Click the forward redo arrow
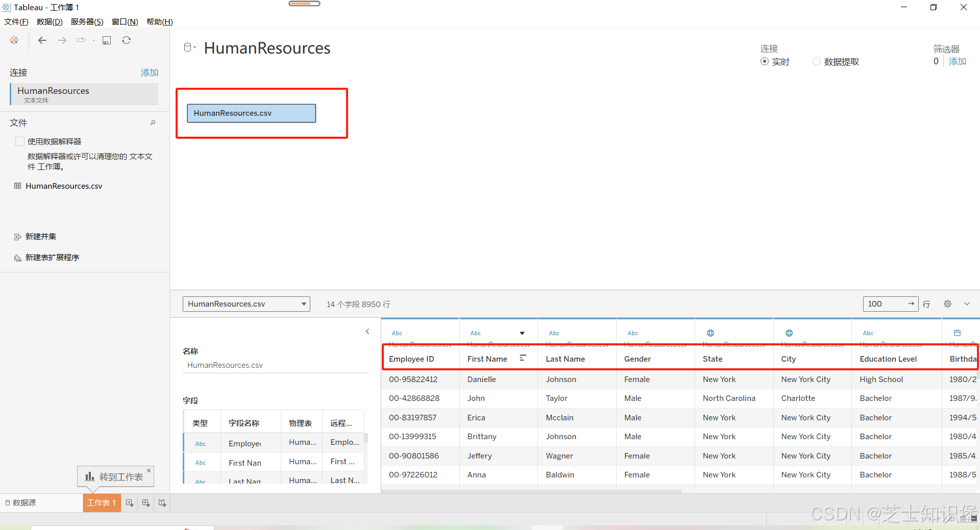Viewport: 980px width, 530px height. [x=62, y=40]
